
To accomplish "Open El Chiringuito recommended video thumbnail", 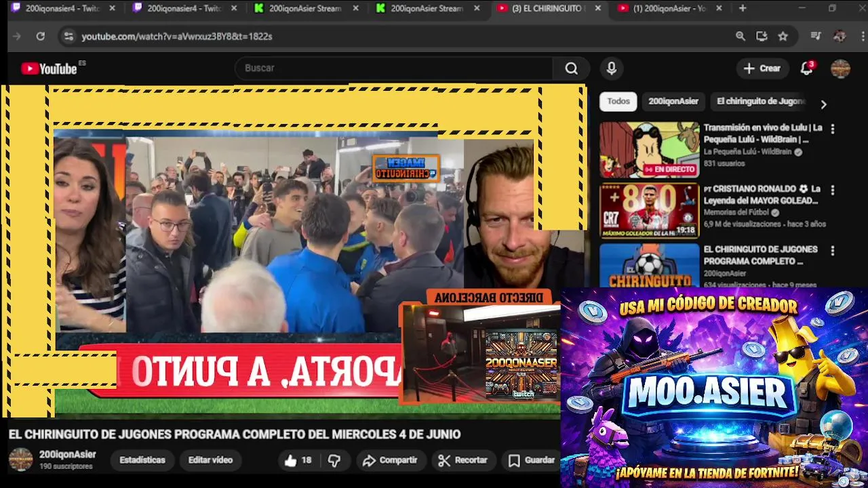I will click(x=649, y=266).
